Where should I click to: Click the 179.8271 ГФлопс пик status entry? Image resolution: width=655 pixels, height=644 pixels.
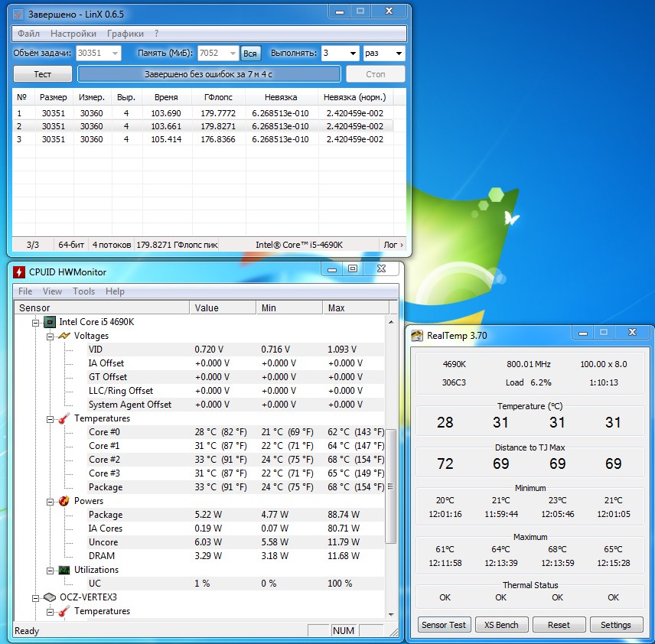[177, 246]
